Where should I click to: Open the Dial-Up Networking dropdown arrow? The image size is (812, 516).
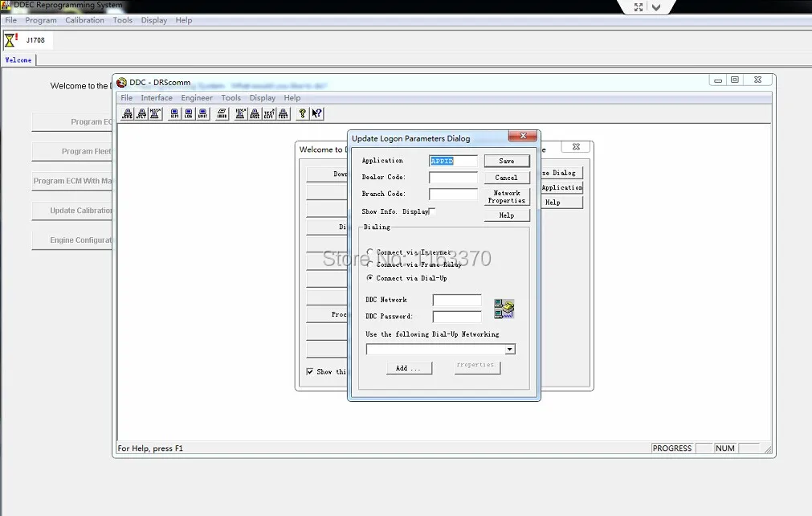[510, 349]
